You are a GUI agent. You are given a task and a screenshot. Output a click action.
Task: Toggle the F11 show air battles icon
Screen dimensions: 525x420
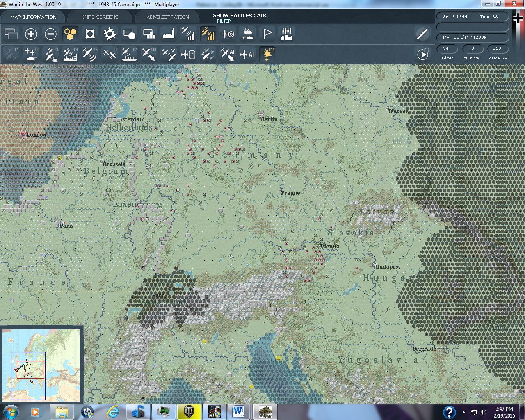click(267, 54)
